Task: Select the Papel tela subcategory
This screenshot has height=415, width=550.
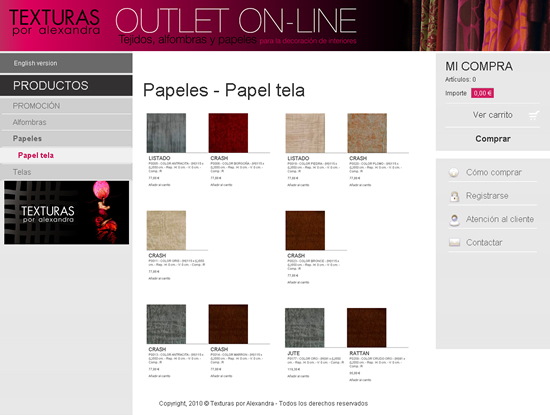Action: tap(66, 155)
